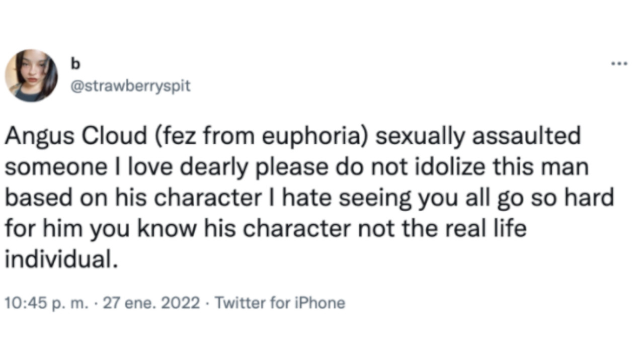Open the display name "b" profile
The height and width of the screenshot is (362, 644).
(x=76, y=65)
